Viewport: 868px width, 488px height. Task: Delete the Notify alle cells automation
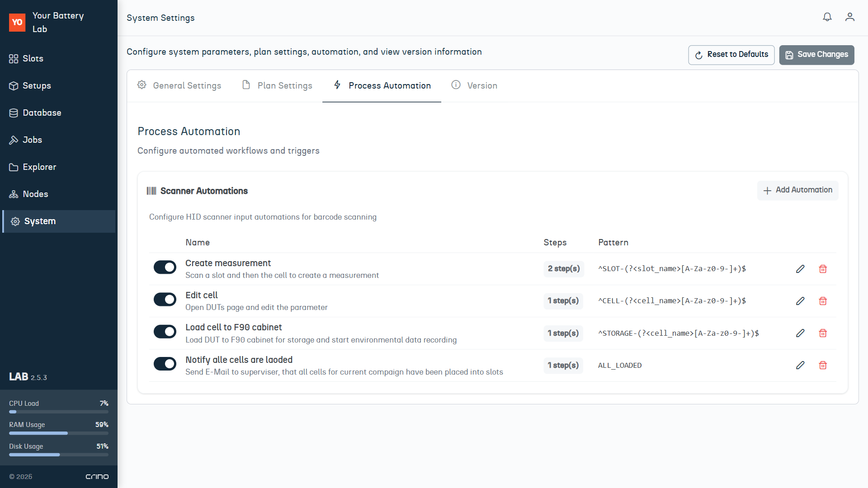[x=823, y=365]
